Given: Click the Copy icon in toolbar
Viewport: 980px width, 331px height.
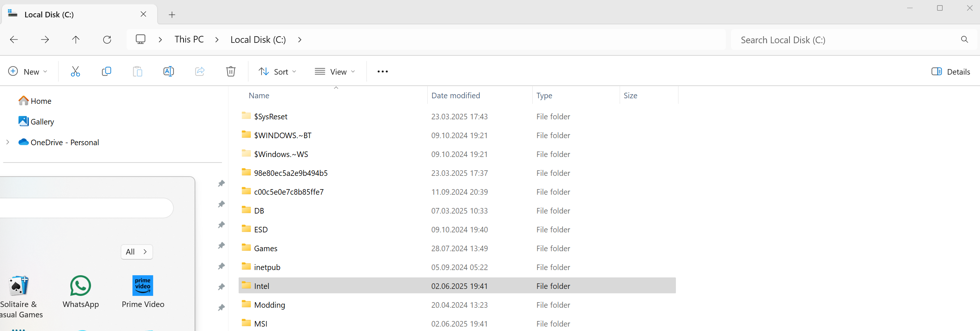Looking at the screenshot, I should coord(107,71).
